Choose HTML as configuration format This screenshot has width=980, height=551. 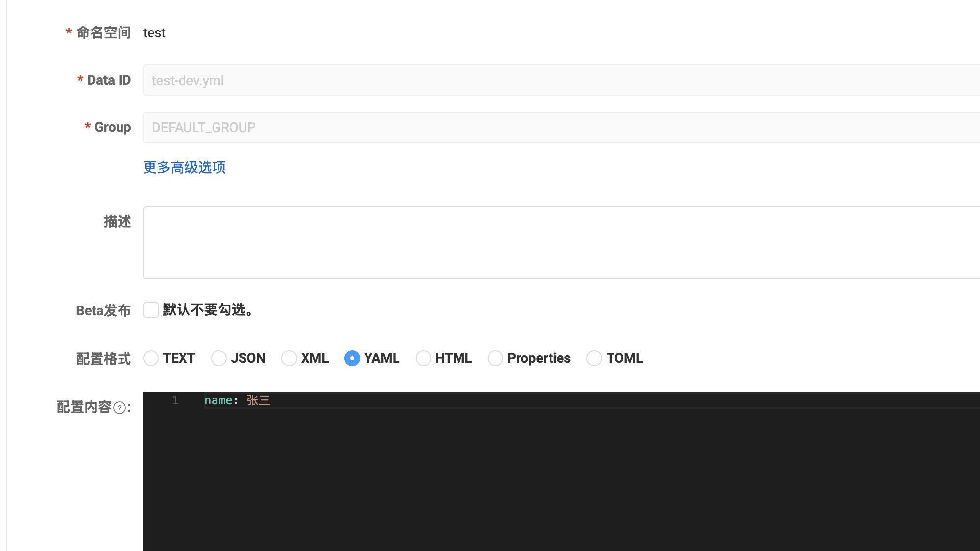pyautogui.click(x=424, y=358)
